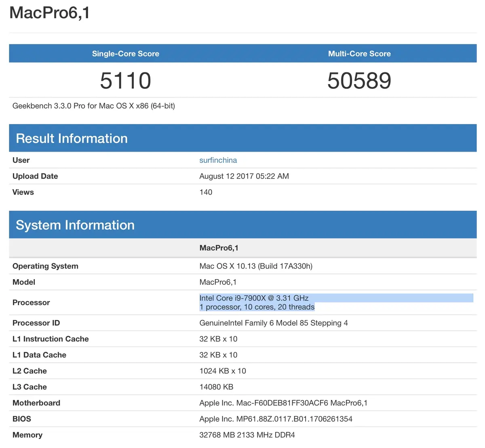Click the Memory row showing DDR4

247,435
